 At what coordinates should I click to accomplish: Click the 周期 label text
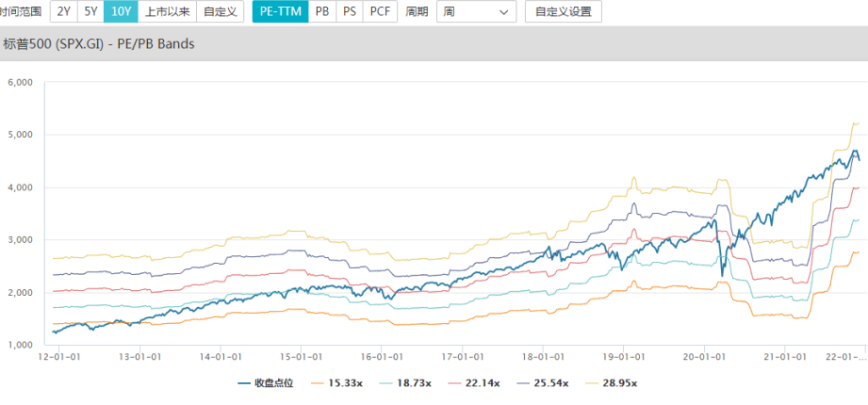(x=417, y=11)
